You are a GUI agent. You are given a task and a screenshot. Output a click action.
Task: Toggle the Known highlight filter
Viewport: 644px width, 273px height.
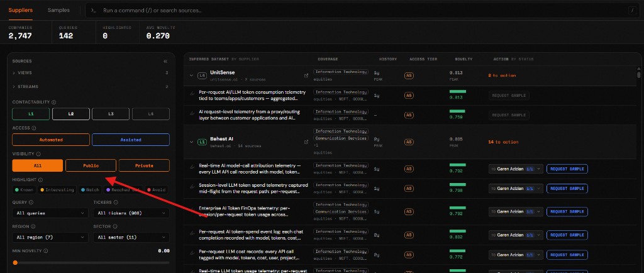click(x=25, y=190)
